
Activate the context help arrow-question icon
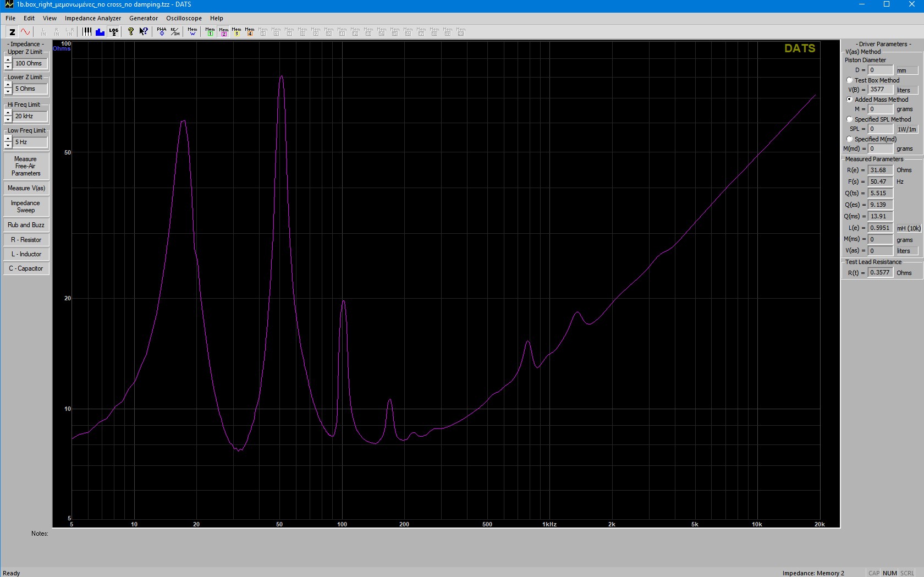tap(144, 32)
